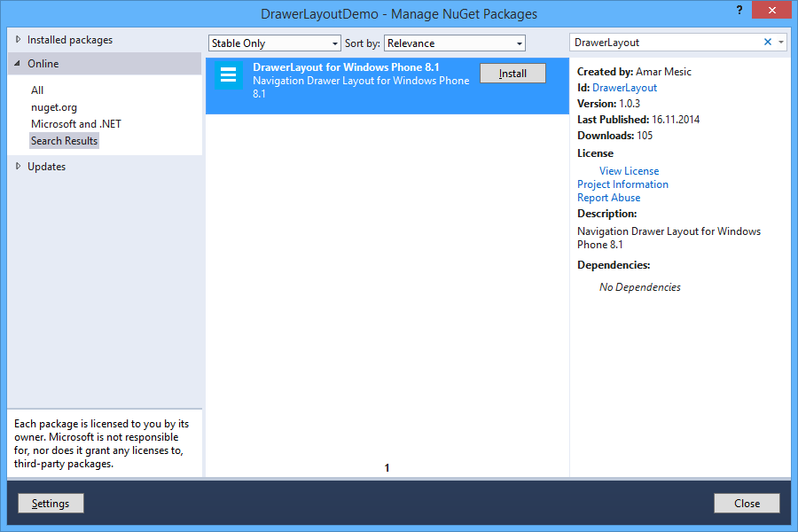Click in the DrawerLayout search field
The width and height of the screenshot is (798, 532).
pos(666,43)
